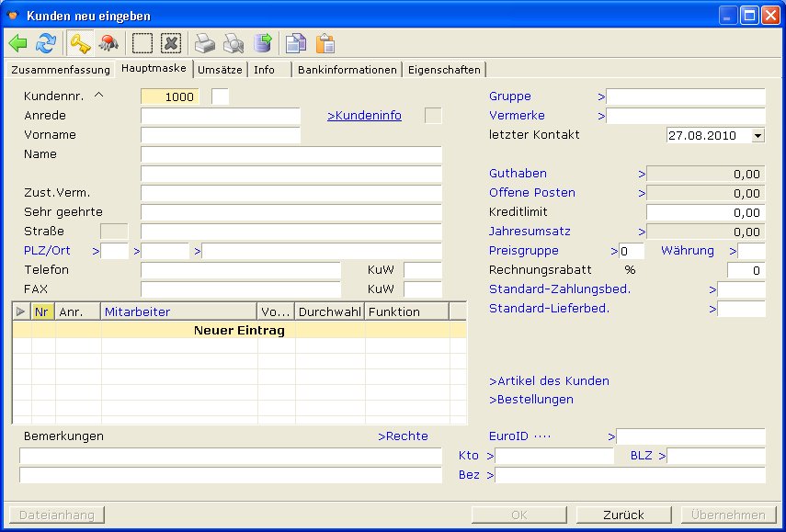Viewport: 786px width, 532px height.
Task: Toggle the small box beside Kundennr. field
Action: click(x=220, y=96)
